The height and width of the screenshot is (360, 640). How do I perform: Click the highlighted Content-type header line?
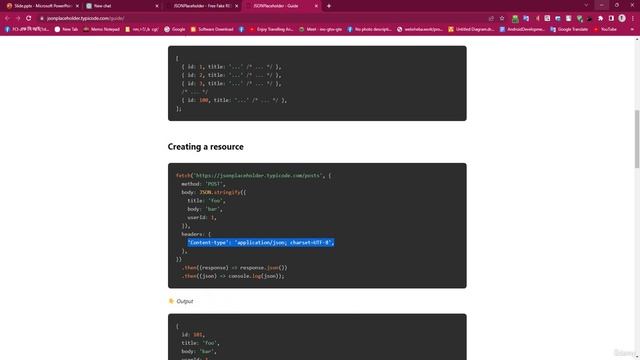click(x=261, y=242)
